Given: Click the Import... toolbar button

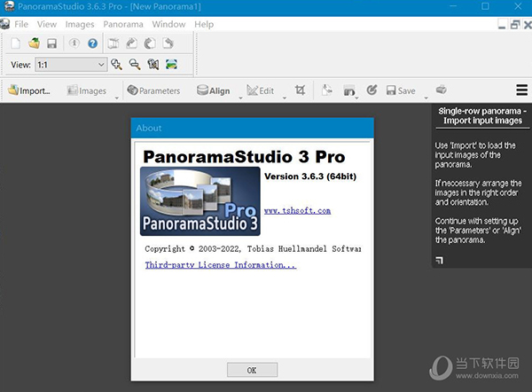Looking at the screenshot, I should (29, 90).
